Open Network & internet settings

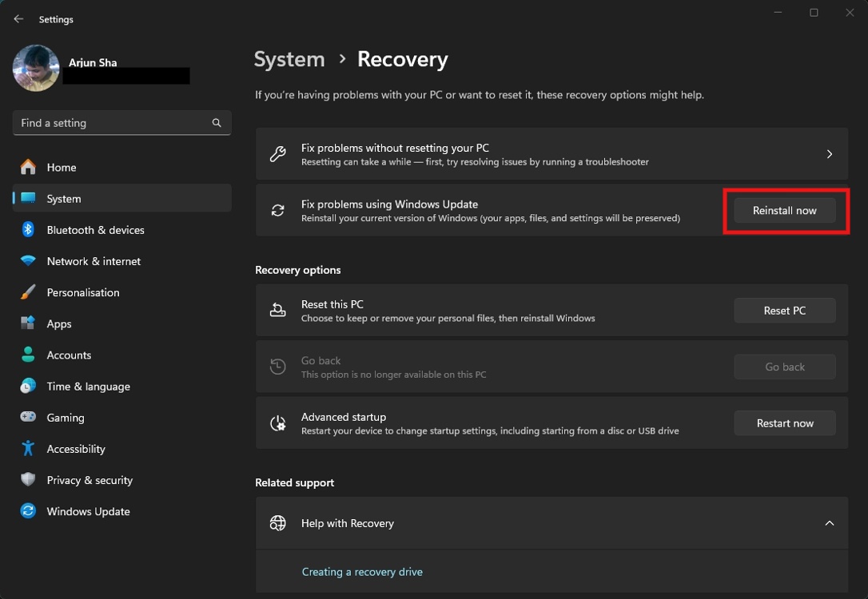(x=95, y=260)
